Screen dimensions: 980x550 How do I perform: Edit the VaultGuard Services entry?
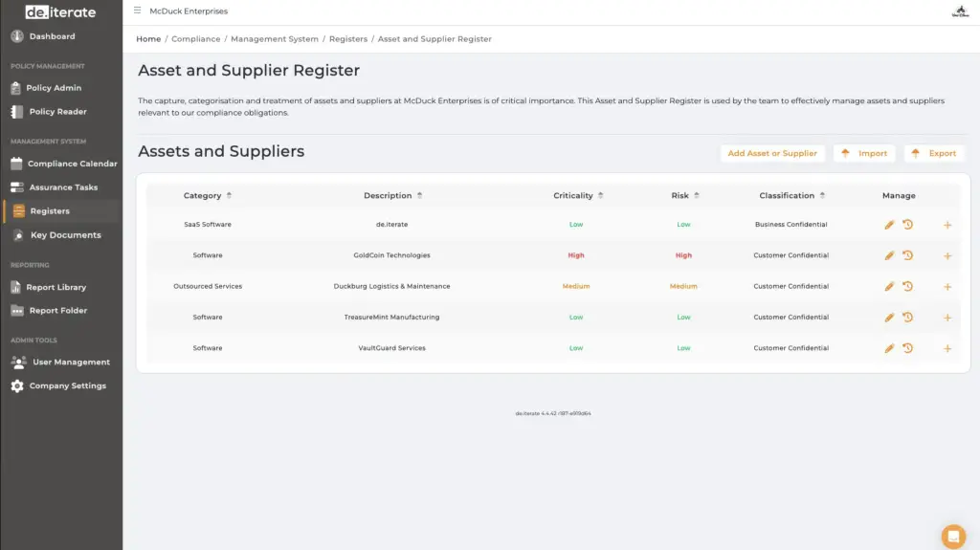(x=889, y=348)
